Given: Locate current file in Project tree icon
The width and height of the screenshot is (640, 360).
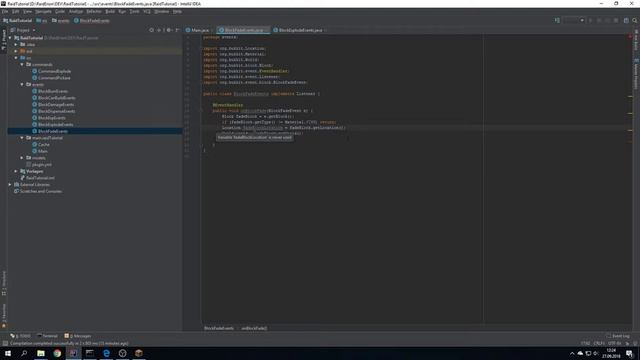Looking at the screenshot, I should tap(151, 30).
